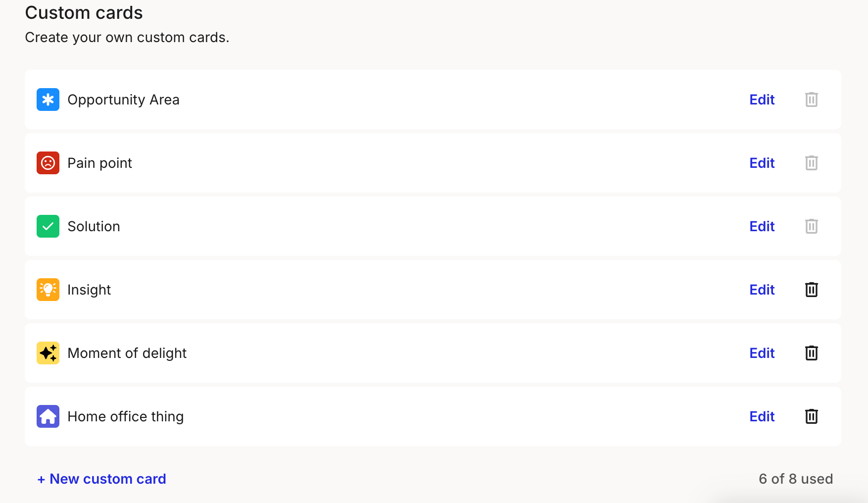868x503 pixels.
Task: Click the green checkmark Solution icon
Action: tap(48, 226)
